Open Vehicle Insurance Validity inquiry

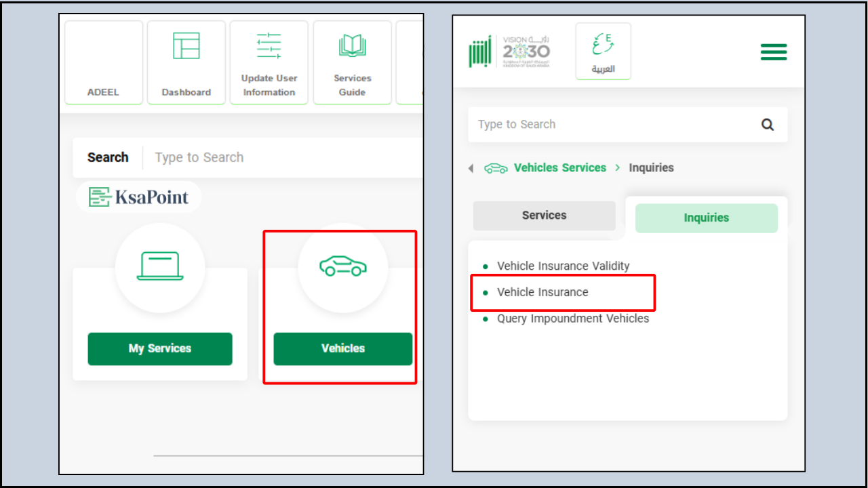564,266
